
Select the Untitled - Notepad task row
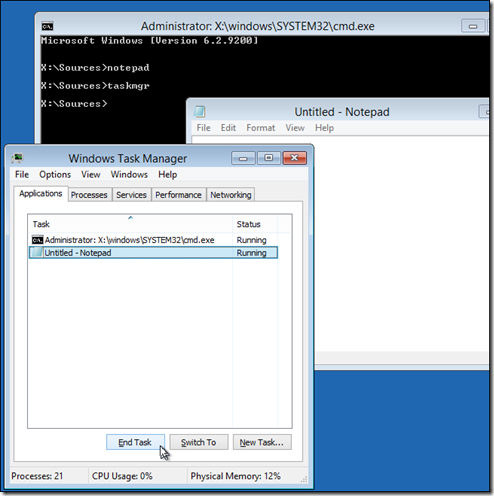point(153,252)
